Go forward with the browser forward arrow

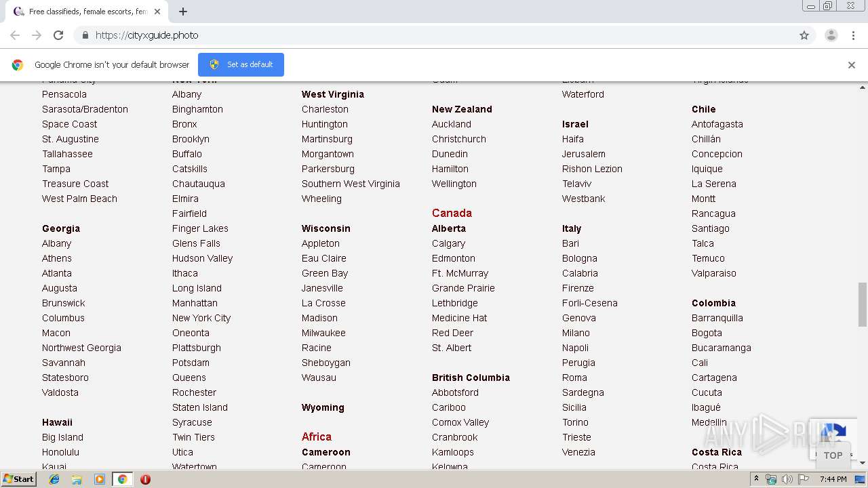pos(37,35)
